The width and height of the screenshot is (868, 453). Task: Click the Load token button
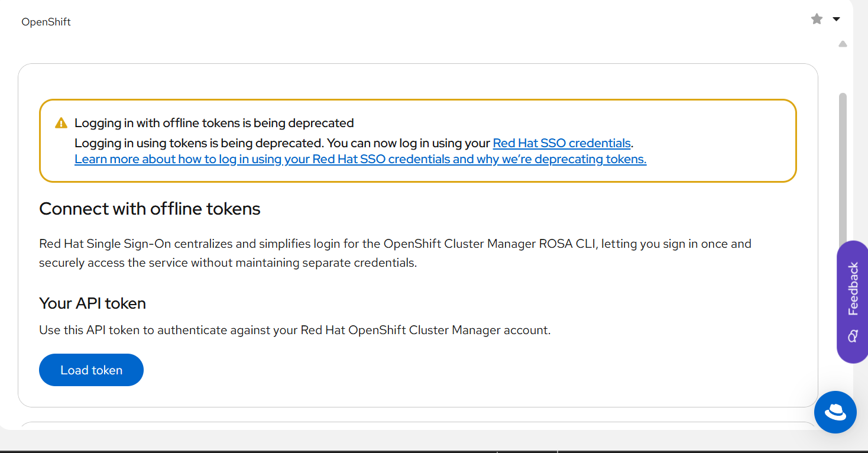click(x=91, y=370)
